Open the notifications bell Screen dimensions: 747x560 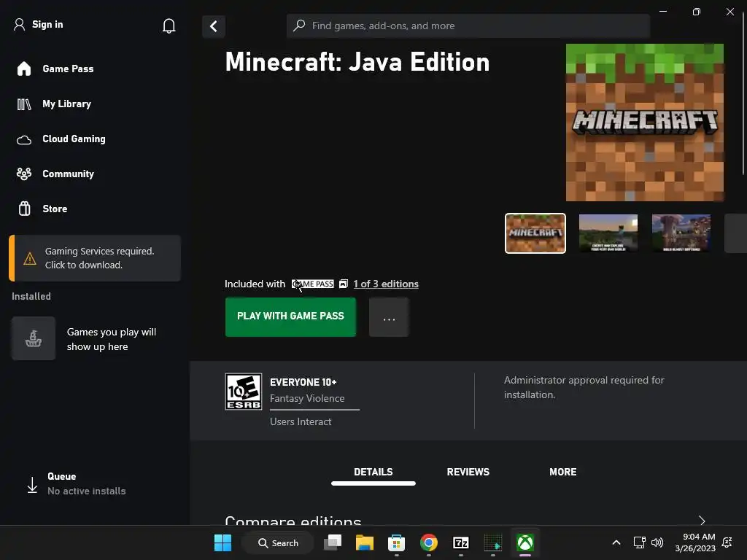pos(169,26)
